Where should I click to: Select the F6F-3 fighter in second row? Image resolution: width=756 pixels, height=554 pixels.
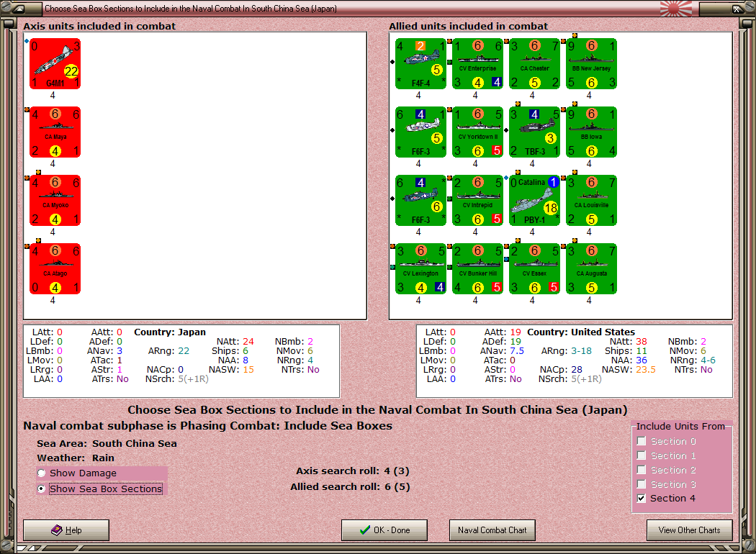point(421,132)
